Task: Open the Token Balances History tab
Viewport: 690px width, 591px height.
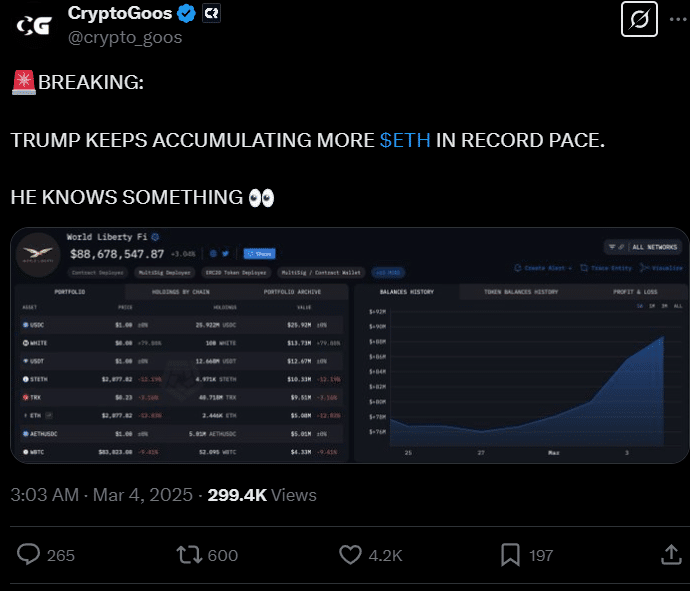Action: tap(521, 292)
